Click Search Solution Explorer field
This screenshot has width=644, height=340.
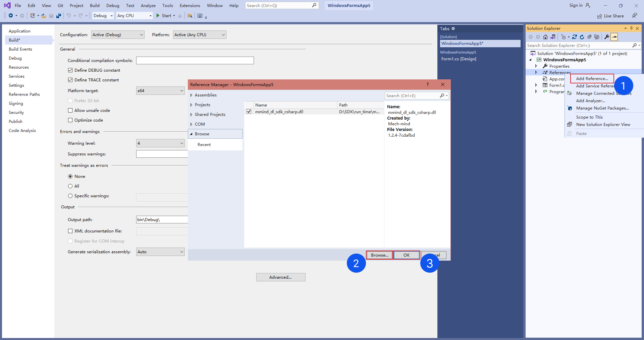tap(579, 46)
